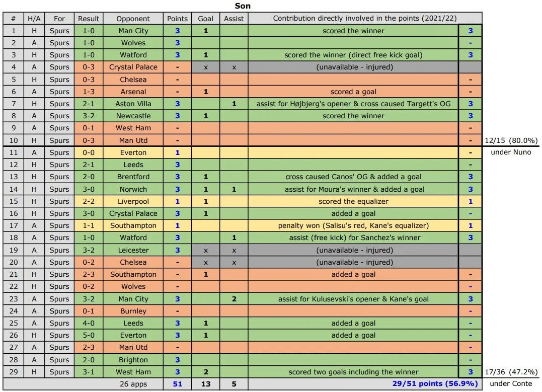Select the '5-0' result cell for Everton
Screen dimensions: 542x392
[89, 335]
